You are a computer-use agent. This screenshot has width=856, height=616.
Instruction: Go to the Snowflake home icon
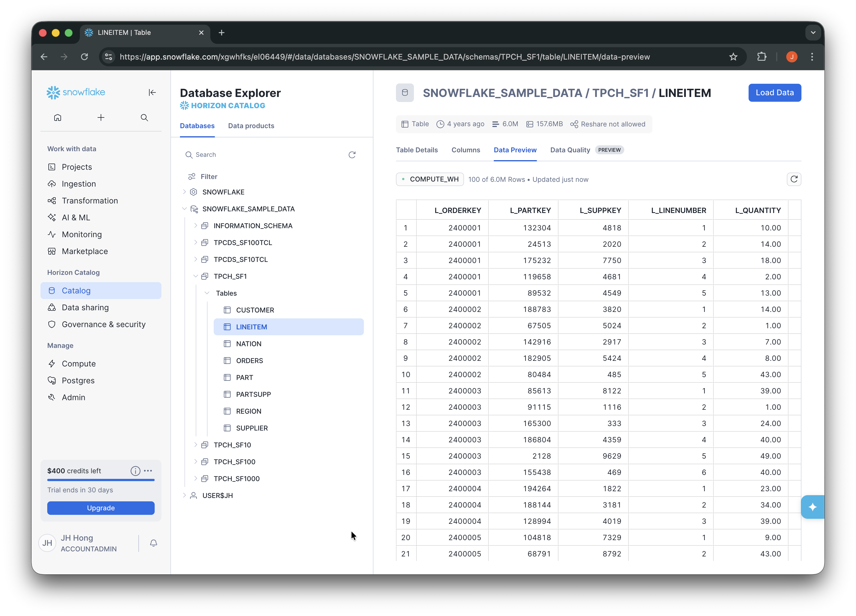click(57, 118)
